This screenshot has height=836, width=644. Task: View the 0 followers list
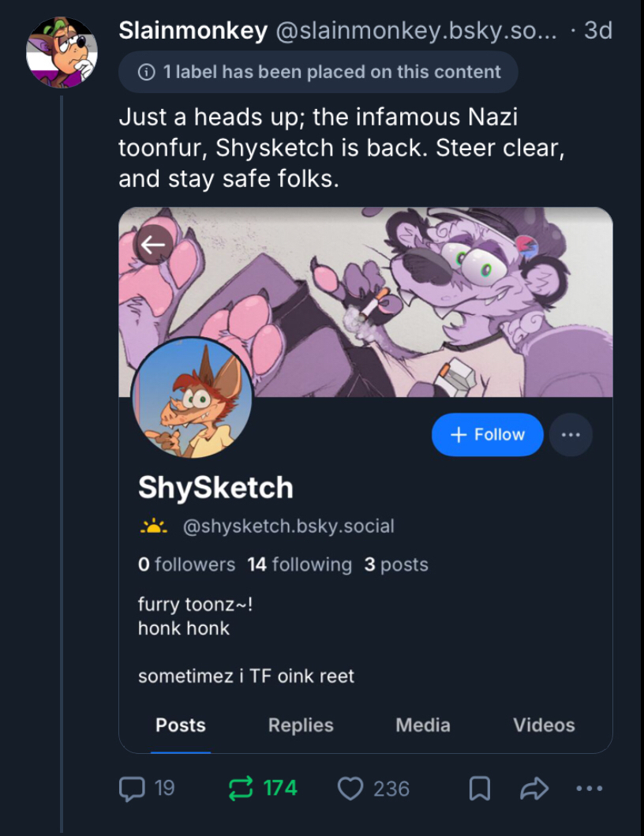186,564
